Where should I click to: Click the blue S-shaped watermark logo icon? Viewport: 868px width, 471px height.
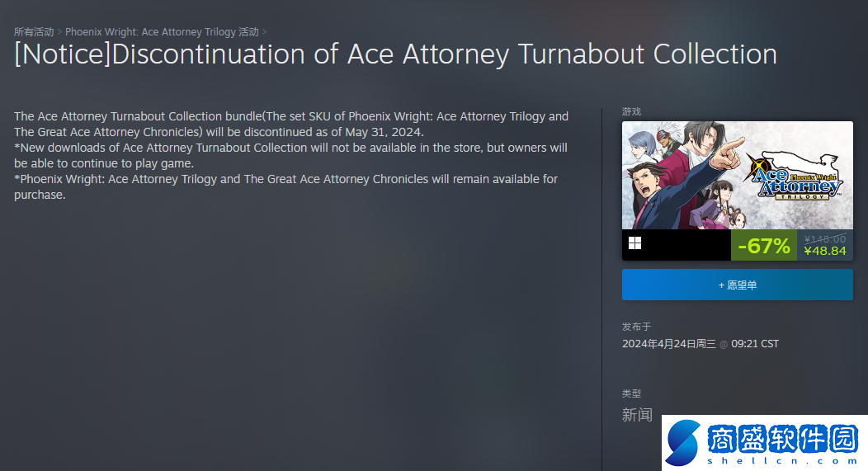[683, 443]
